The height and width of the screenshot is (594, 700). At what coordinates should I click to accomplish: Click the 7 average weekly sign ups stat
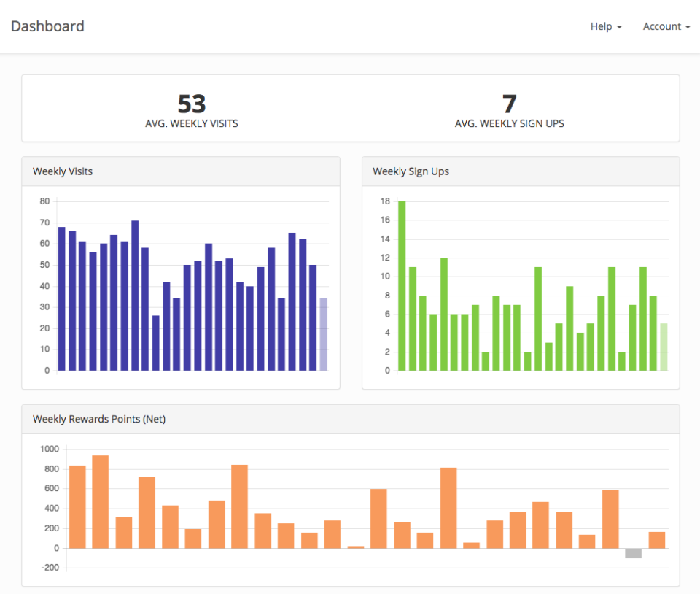509,103
